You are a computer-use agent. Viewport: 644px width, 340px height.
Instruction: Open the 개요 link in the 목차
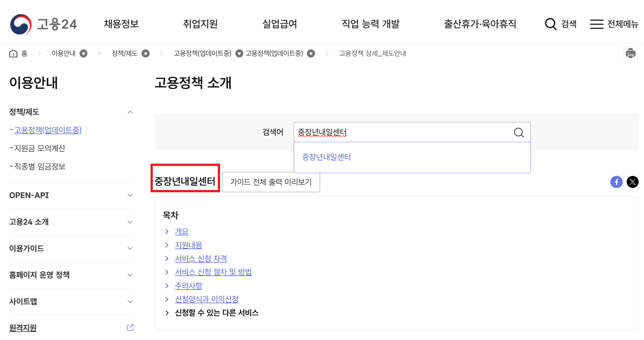182,231
